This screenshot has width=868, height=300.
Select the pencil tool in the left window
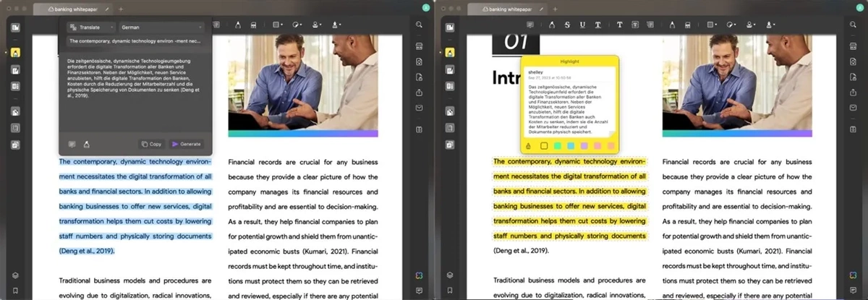[237, 25]
